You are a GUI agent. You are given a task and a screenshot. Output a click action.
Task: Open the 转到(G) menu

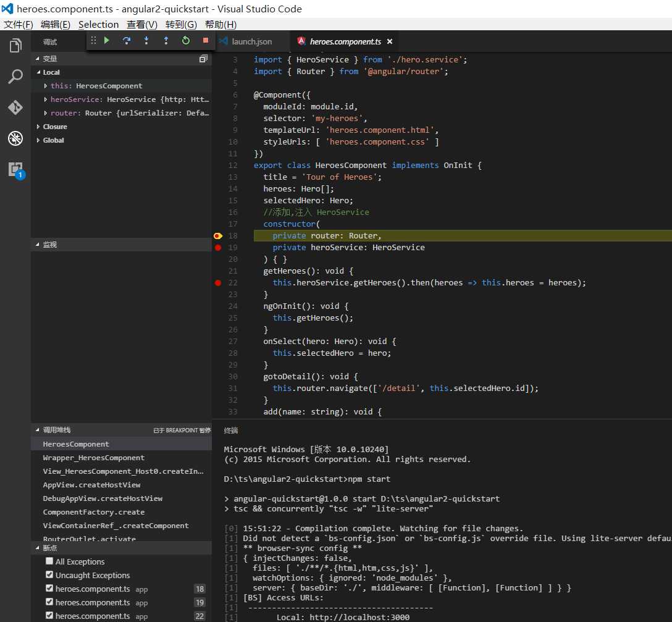click(x=181, y=25)
